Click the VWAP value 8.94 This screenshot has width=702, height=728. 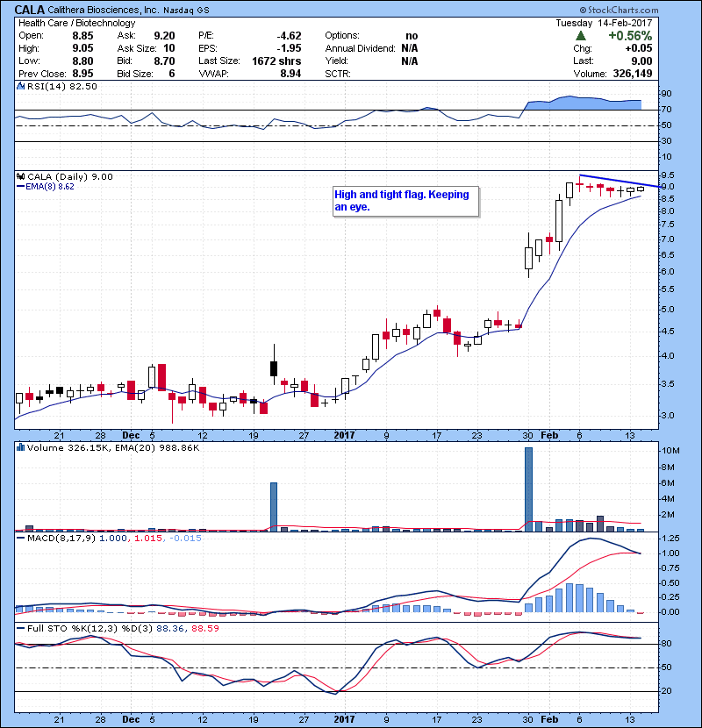[290, 74]
